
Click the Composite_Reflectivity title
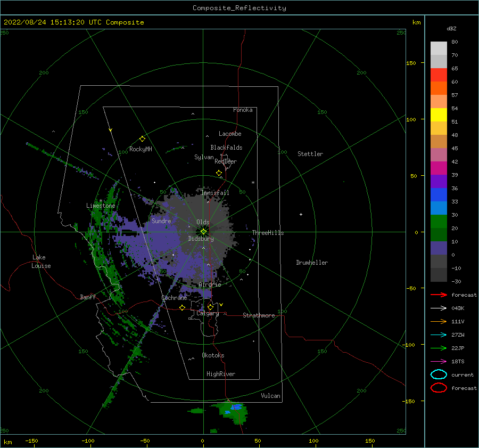pos(239,8)
